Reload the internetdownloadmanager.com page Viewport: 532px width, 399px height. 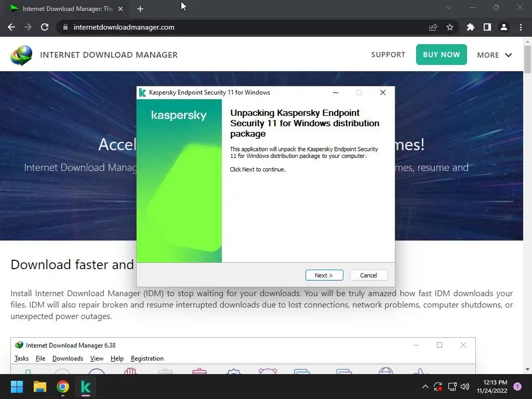(x=45, y=27)
